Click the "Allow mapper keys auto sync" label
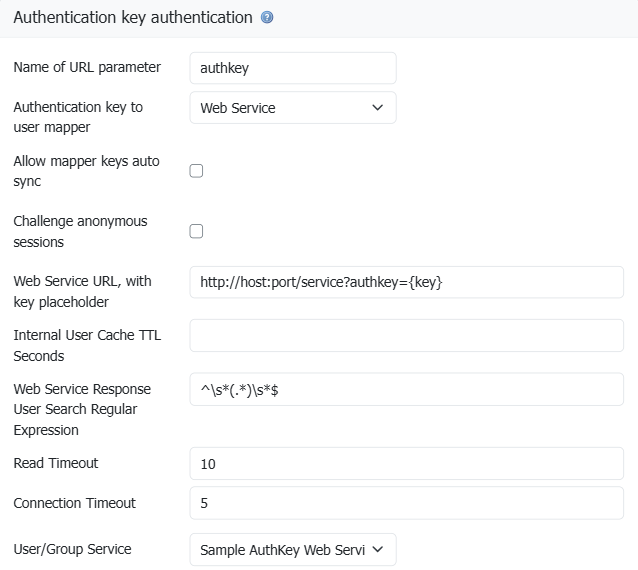The width and height of the screenshot is (638, 570). 86,171
